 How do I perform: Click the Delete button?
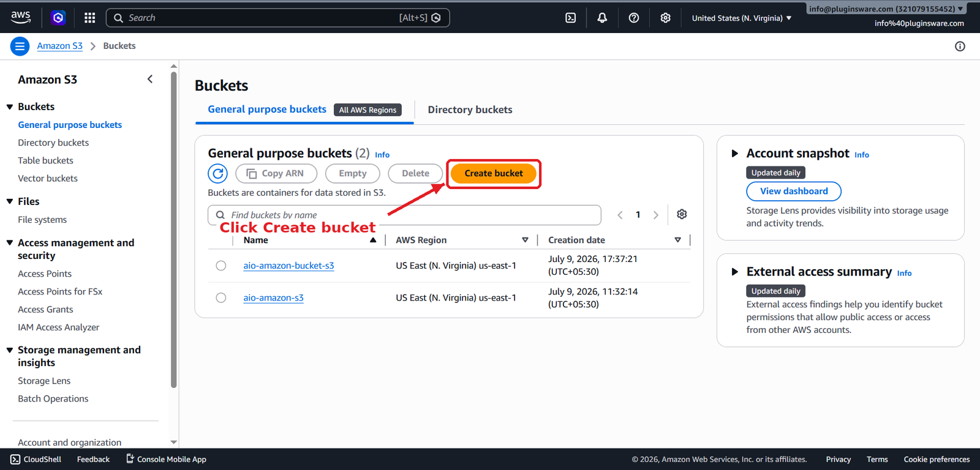(415, 174)
